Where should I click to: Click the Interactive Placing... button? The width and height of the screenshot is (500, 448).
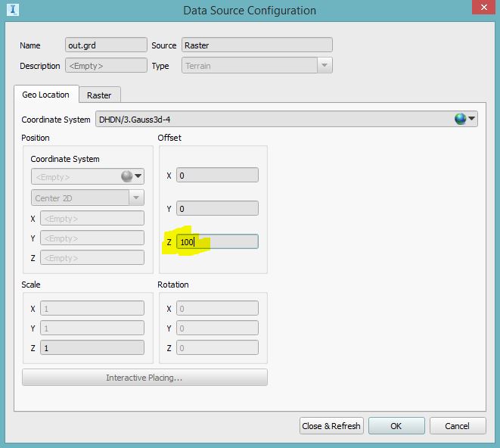(x=144, y=378)
